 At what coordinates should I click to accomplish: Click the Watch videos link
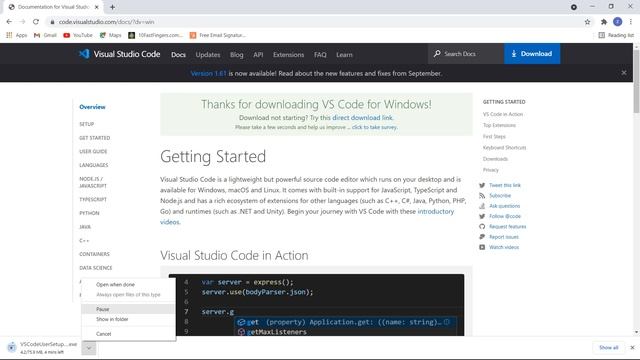point(504,247)
